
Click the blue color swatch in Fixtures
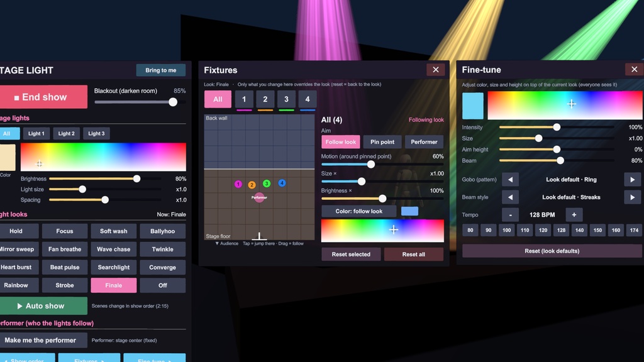click(409, 211)
